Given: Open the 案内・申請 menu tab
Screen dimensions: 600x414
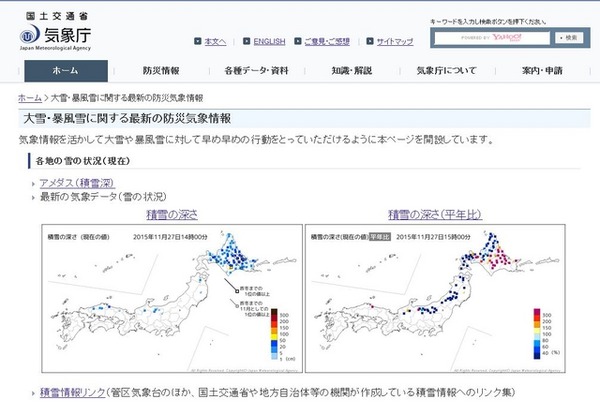Looking at the screenshot, I should pyautogui.click(x=542, y=71).
